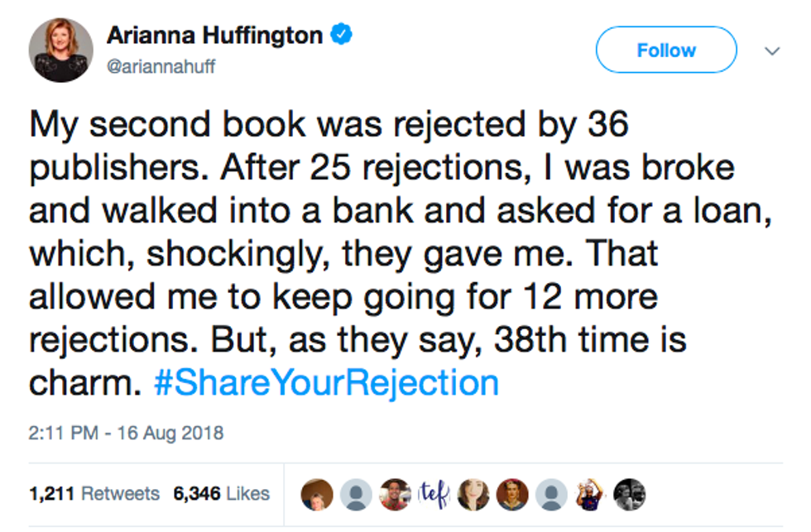Visit the @ariannahuff handle link
Viewport: 811px width, 532px height.
pyautogui.click(x=161, y=67)
